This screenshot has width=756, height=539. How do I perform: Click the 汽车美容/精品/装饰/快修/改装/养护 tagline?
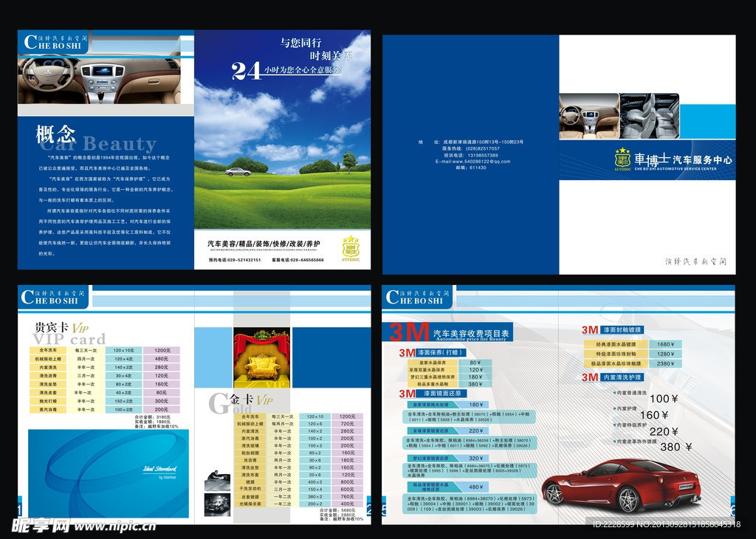(264, 244)
